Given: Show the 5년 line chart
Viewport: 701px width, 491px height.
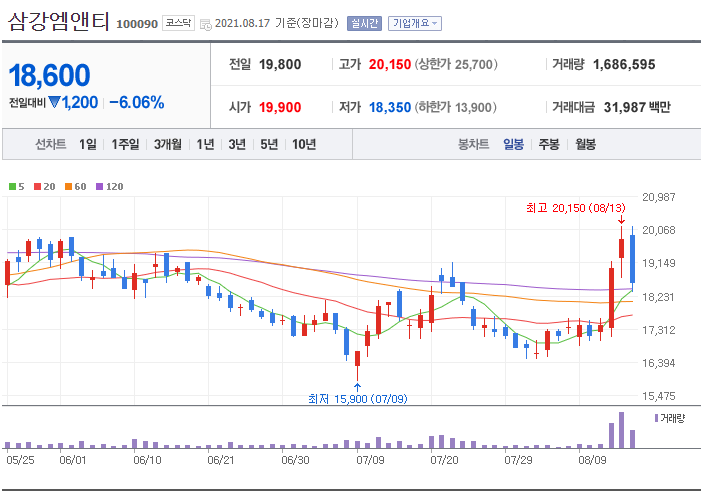Looking at the screenshot, I should (269, 144).
